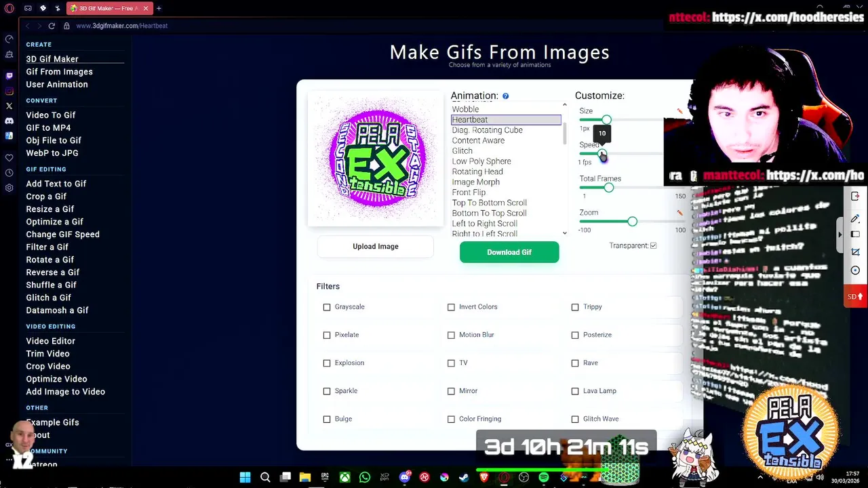The width and height of the screenshot is (868, 488).
Task: Enable the Explosion filter
Action: point(327,363)
